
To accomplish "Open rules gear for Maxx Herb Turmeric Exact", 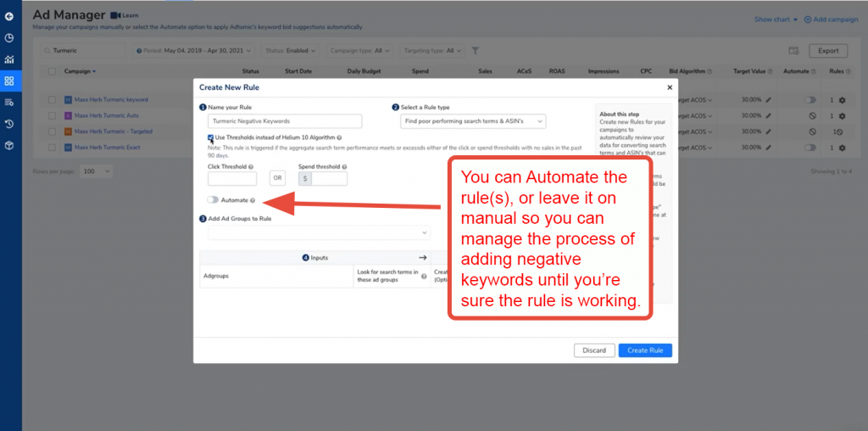I will point(842,148).
